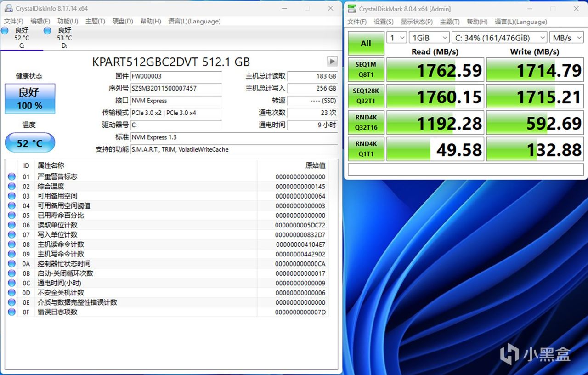Select the C: drive status orb
Viewport: 588px width, 375px height.
[5, 30]
